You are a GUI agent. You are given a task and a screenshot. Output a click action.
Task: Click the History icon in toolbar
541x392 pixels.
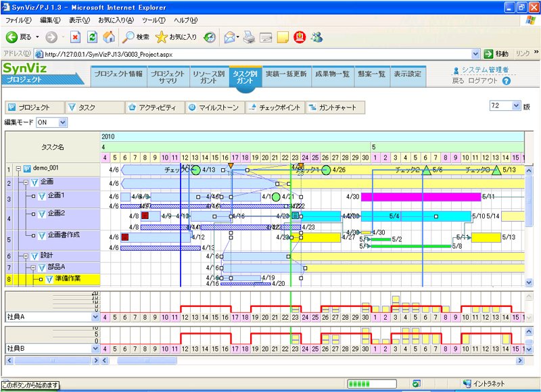(x=210, y=37)
